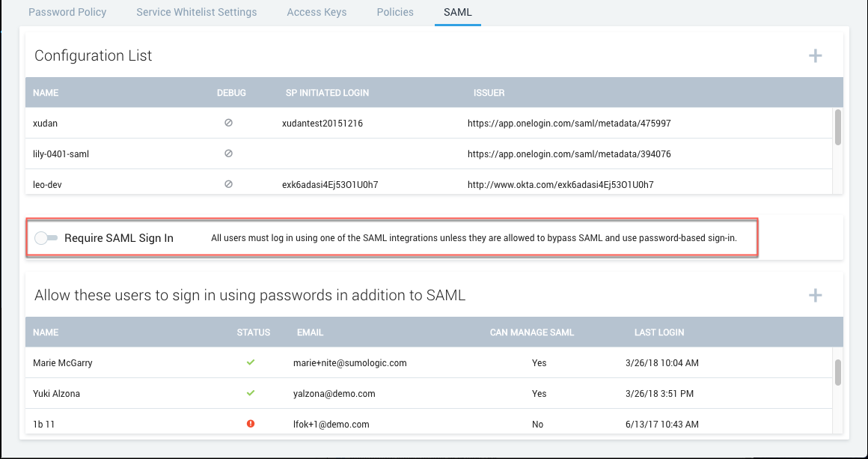Open the Password Policy tab
868x459 pixels.
coord(67,12)
